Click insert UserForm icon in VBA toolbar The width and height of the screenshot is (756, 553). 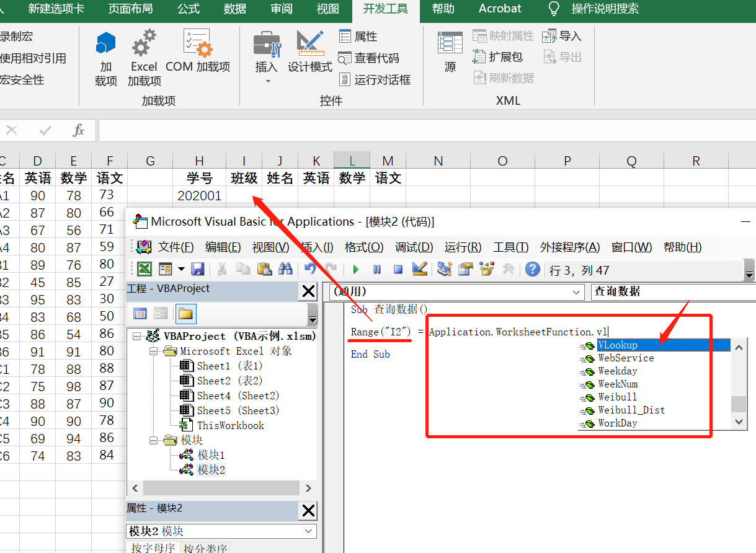[x=165, y=269]
